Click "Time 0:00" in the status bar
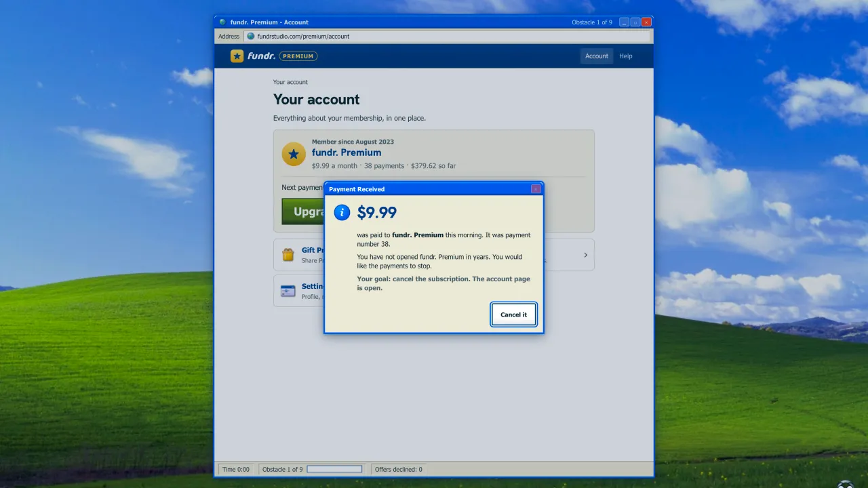 click(x=236, y=469)
